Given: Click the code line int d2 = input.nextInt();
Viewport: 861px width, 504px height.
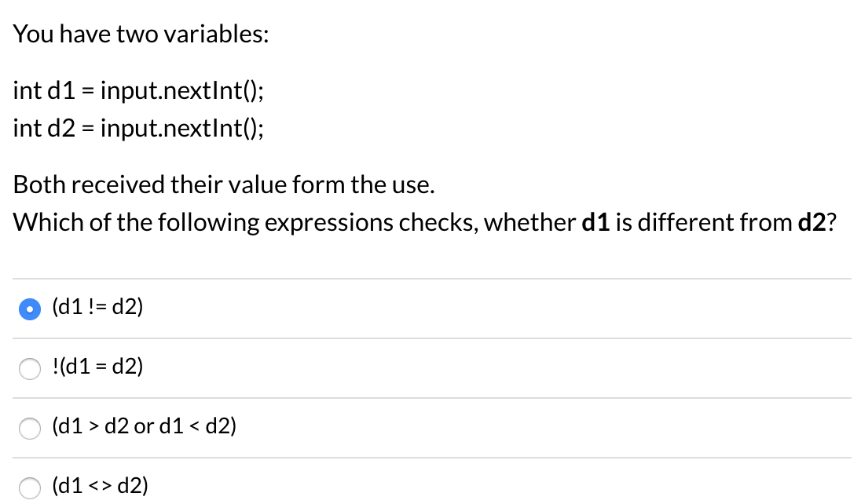Looking at the screenshot, I should pos(138,128).
